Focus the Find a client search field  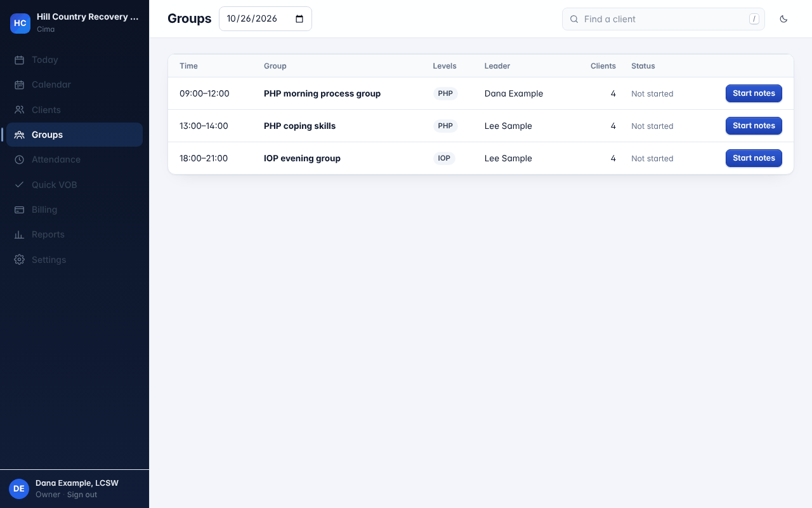pyautogui.click(x=663, y=19)
